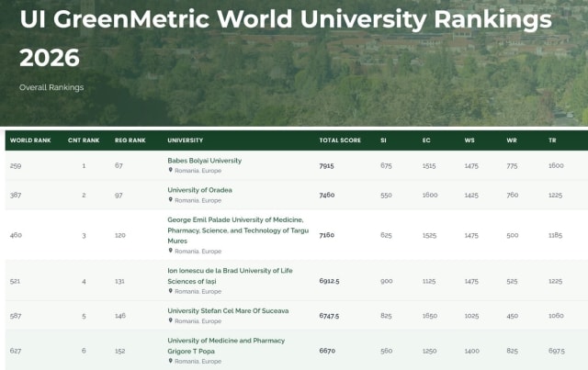Click total score 6912.5
The image size is (588, 370).
[329, 281]
